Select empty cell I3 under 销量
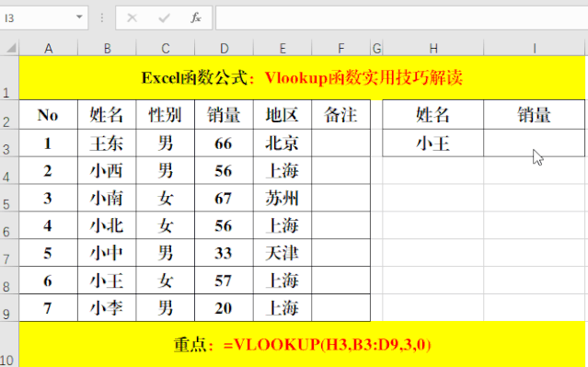The width and height of the screenshot is (588, 367). coord(534,143)
